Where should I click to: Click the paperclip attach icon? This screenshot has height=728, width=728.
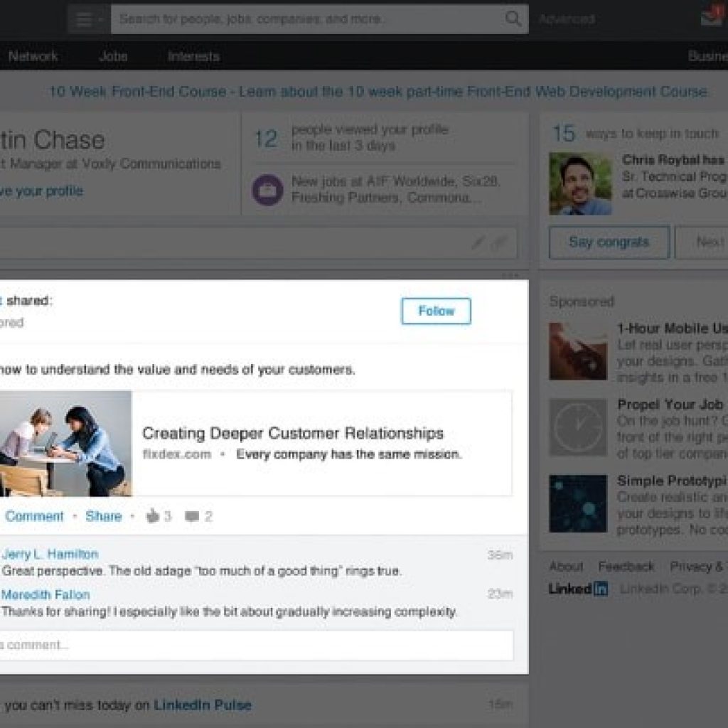(499, 242)
